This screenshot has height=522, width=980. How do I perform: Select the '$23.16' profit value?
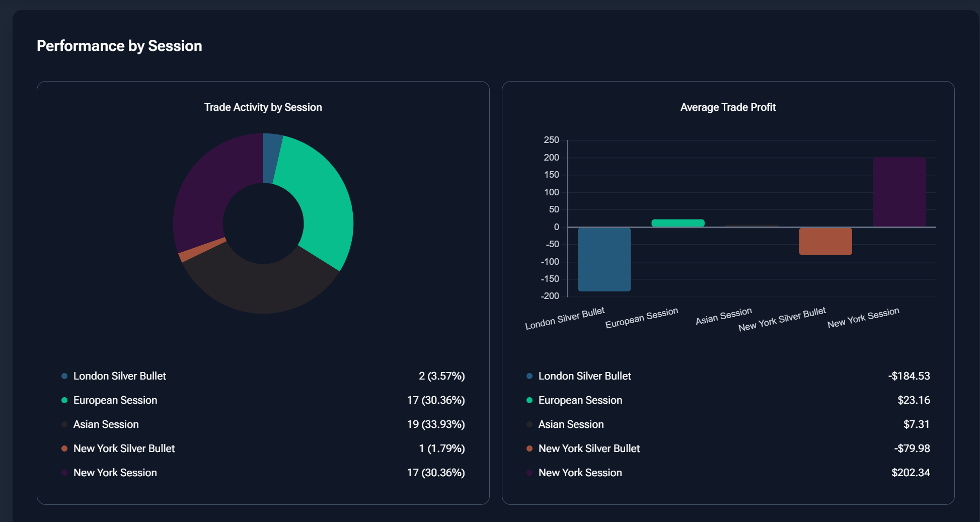click(914, 400)
